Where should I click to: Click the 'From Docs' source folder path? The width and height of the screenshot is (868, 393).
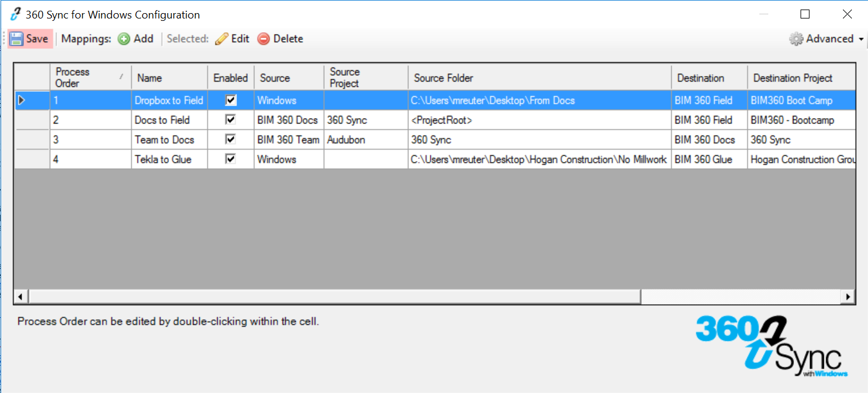coord(540,100)
